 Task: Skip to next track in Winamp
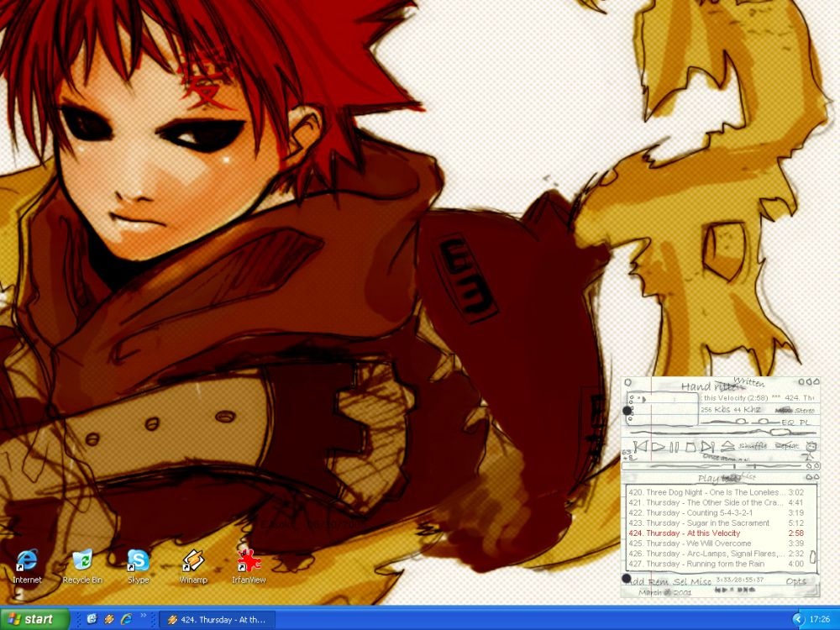707,447
